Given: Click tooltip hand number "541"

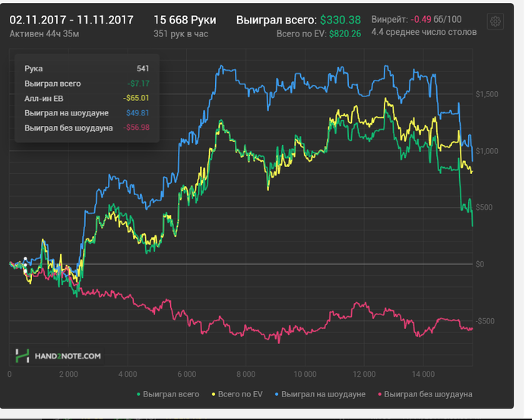Looking at the screenshot, I should 143,68.
